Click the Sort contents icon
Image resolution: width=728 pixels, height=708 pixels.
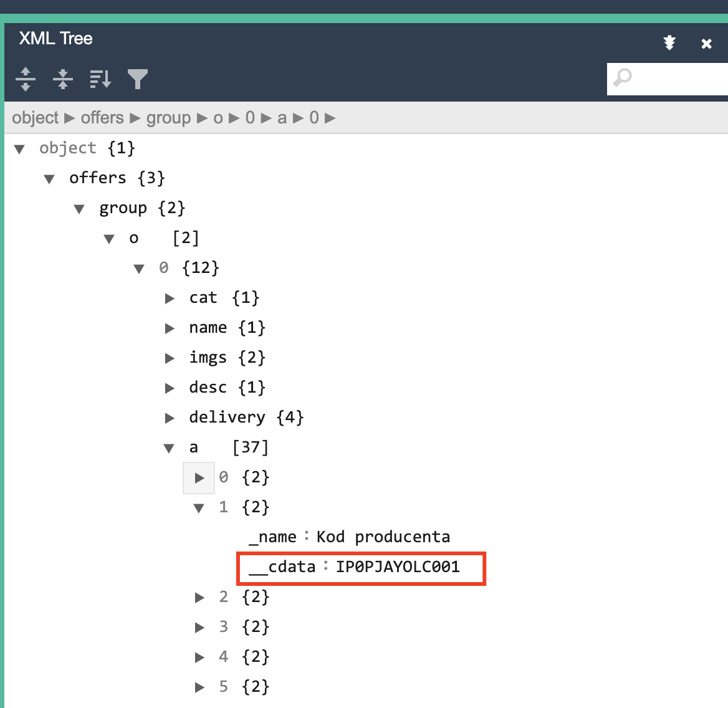tap(100, 79)
